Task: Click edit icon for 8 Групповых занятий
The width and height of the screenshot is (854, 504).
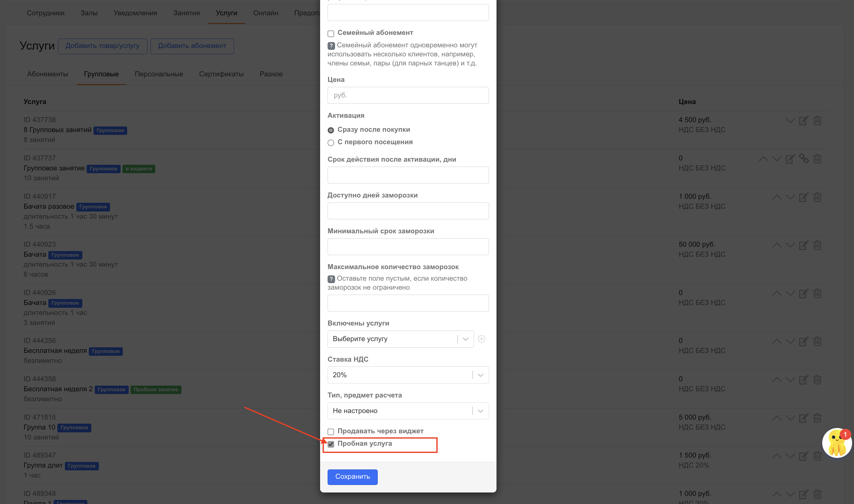Action: click(803, 121)
